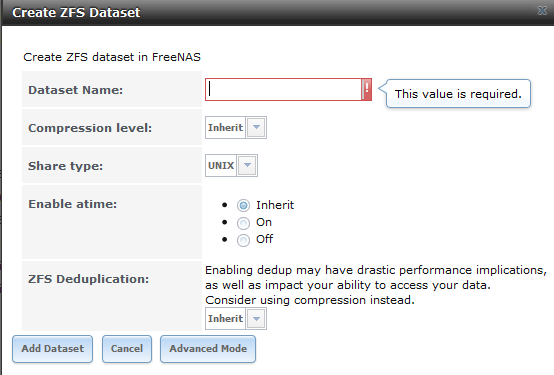Image resolution: width=554 pixels, height=375 pixels.
Task: Select the Off atime radio button
Action: (243, 240)
